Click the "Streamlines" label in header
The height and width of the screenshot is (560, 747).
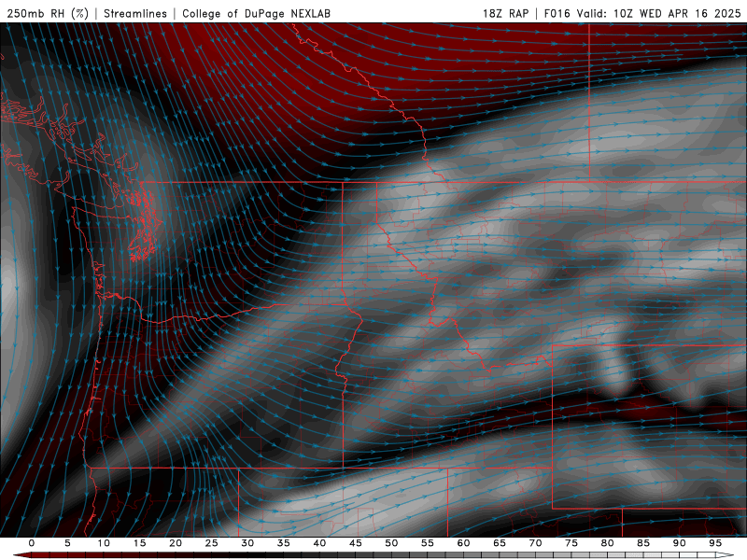pyautogui.click(x=135, y=13)
